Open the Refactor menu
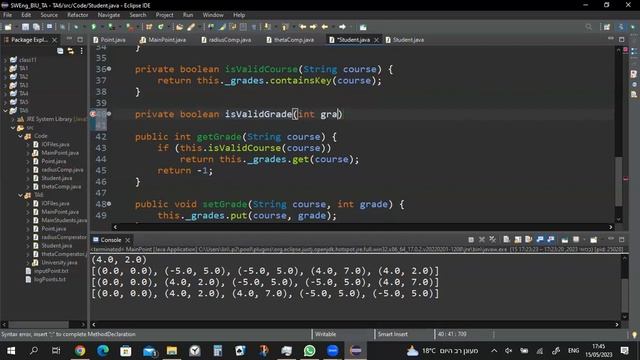 (78, 15)
